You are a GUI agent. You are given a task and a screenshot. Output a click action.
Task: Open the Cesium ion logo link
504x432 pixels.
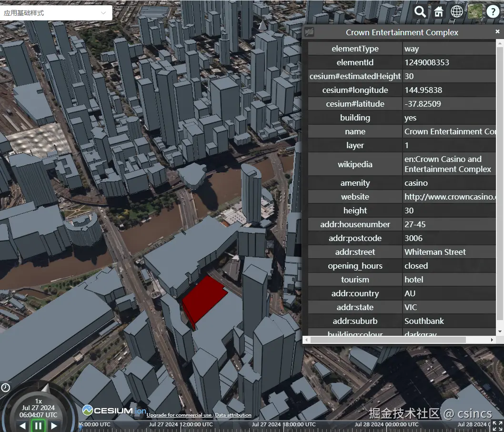pyautogui.click(x=114, y=411)
